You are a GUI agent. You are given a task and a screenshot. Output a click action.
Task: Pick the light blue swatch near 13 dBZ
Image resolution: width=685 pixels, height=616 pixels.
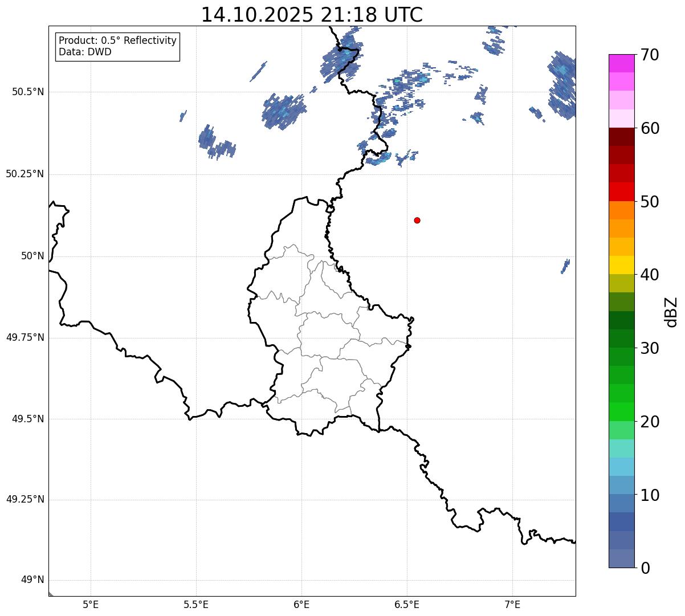(x=621, y=467)
